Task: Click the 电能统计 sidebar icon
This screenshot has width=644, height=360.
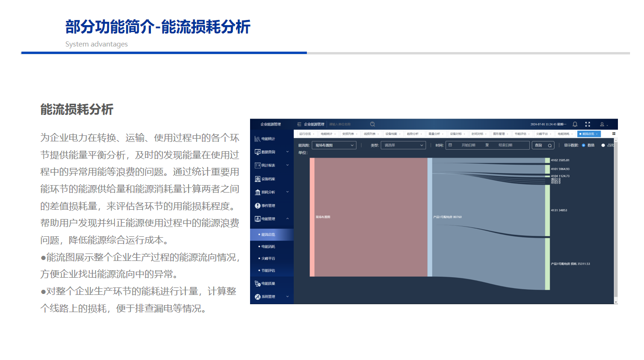Action: (258, 139)
